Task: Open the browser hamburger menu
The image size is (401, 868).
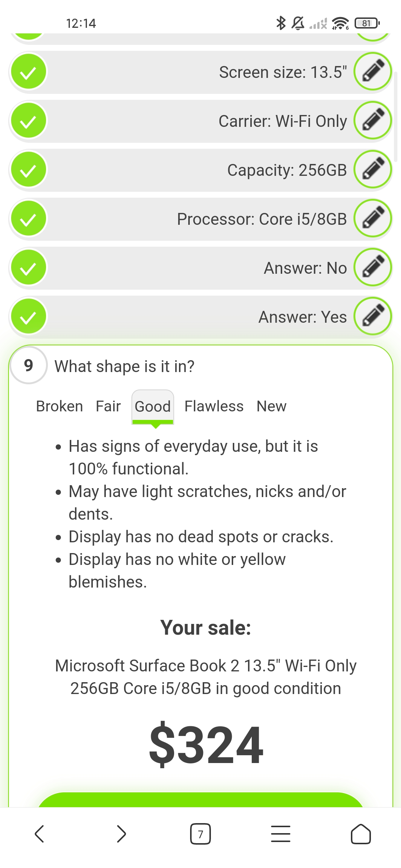Action: (280, 834)
